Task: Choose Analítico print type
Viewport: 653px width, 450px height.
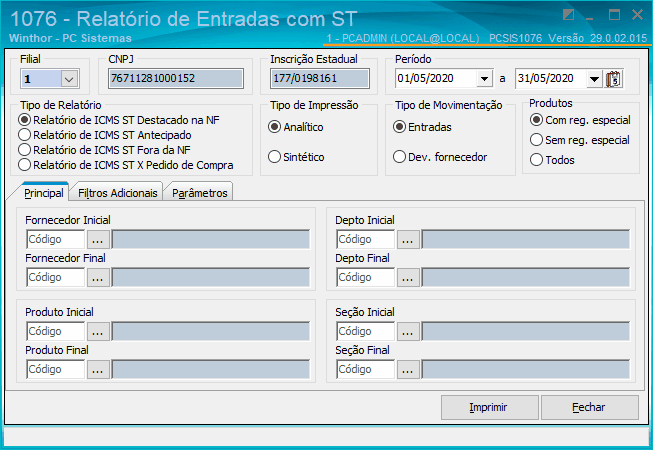Action: click(296, 127)
